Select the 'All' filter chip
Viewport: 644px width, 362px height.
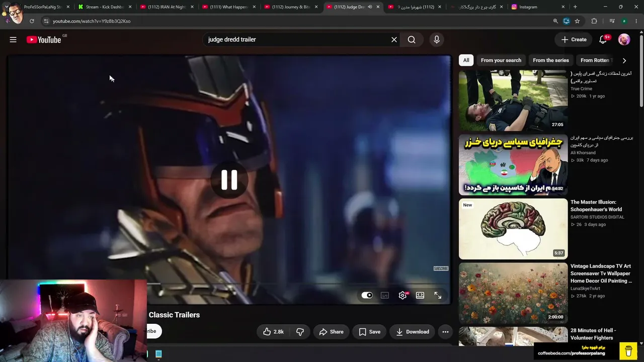point(466,60)
